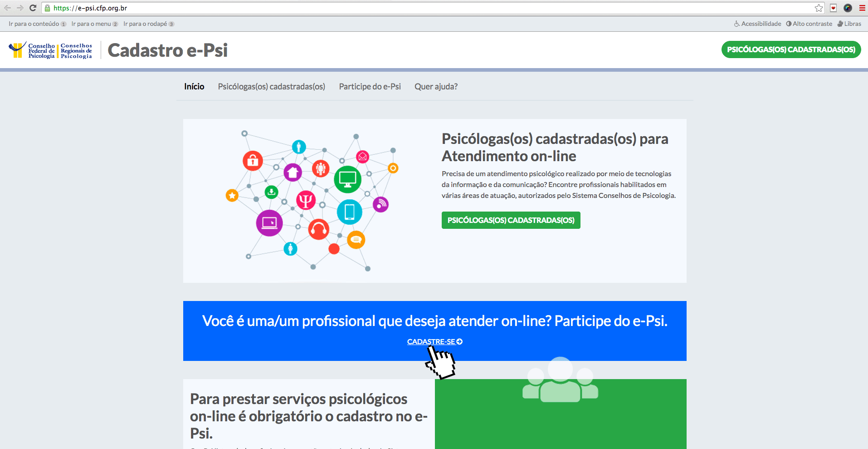Image resolution: width=868 pixels, height=449 pixels.
Task: Click the red padlock bubble icon
Action: (253, 160)
